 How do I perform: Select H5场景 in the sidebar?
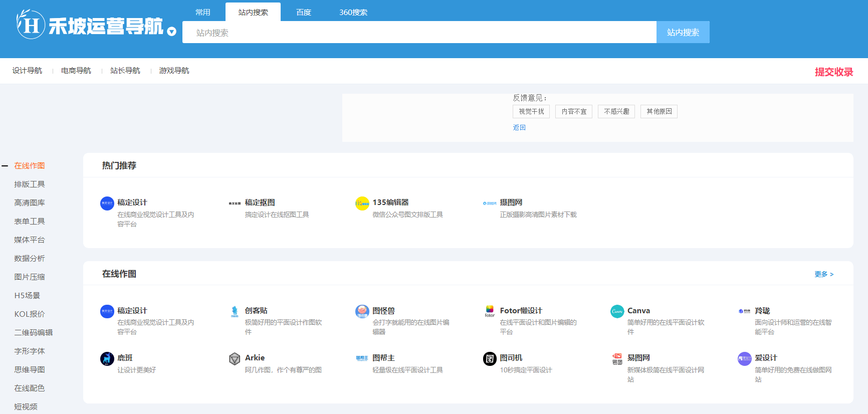point(27,295)
